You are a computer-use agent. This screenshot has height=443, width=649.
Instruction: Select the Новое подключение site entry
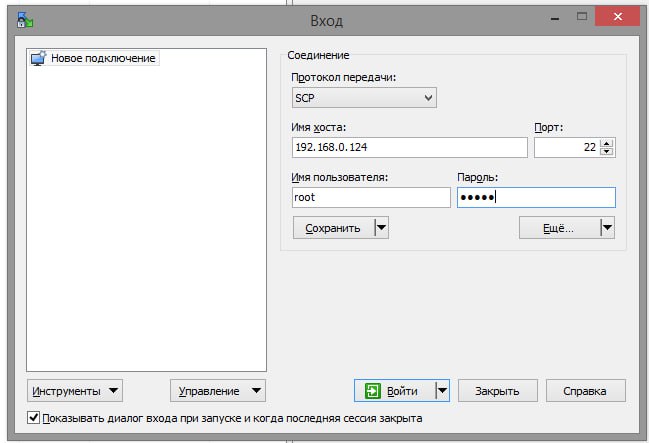102,59
